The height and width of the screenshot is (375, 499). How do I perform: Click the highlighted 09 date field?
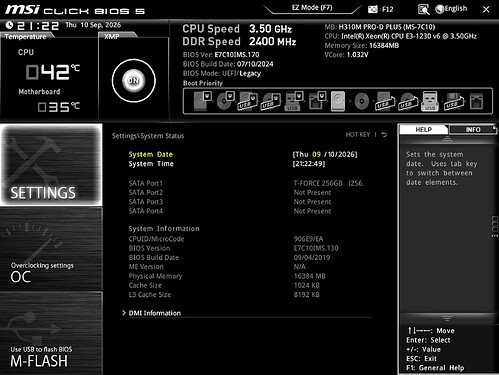(316, 154)
